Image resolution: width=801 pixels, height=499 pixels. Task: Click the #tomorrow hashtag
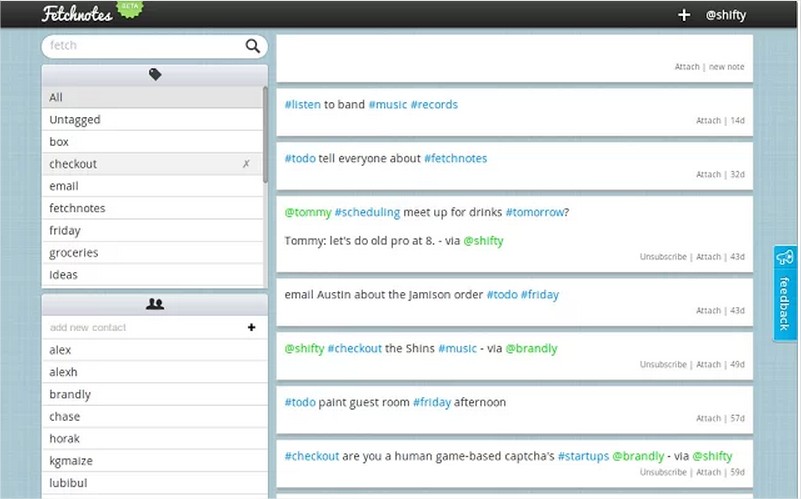coord(535,212)
